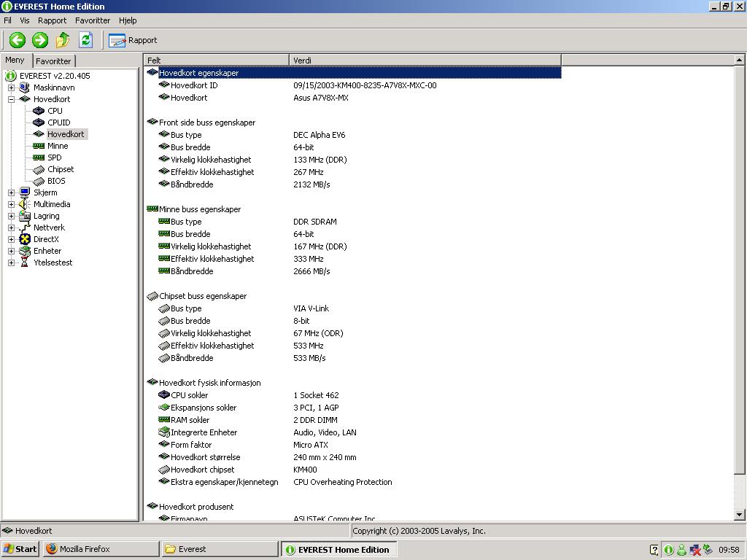This screenshot has width=747, height=560.
Task: Open the Windows Start button
Action: [20, 549]
